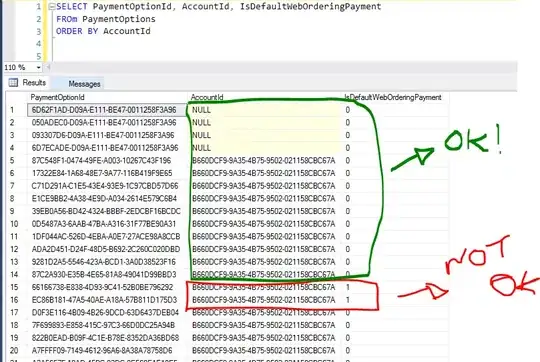This screenshot has height=362, width=540.
Task: Click IsDefaultWebOrderingPayment in the query text
Action: pos(310,7)
